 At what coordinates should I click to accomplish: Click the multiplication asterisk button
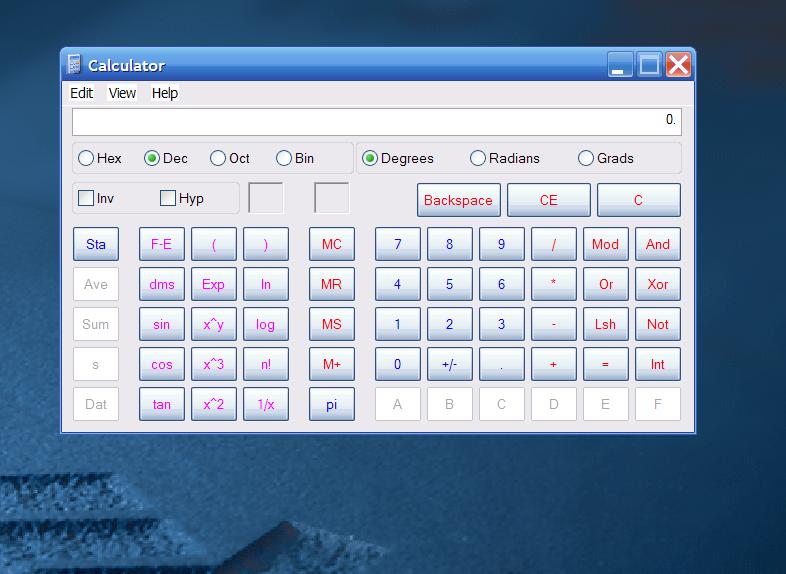tap(554, 284)
